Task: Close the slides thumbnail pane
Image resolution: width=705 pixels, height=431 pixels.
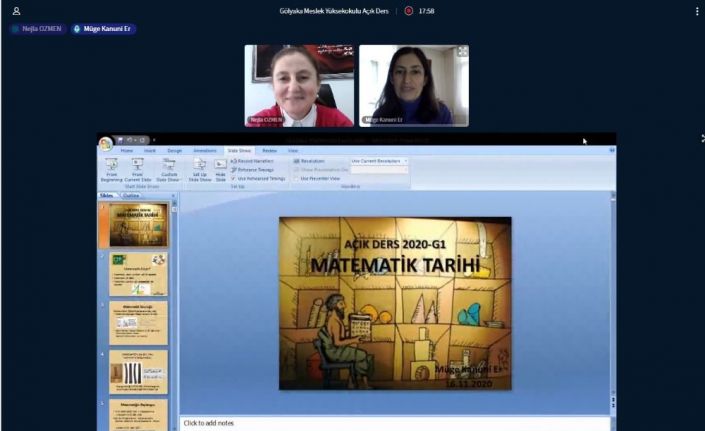Action: point(173,196)
